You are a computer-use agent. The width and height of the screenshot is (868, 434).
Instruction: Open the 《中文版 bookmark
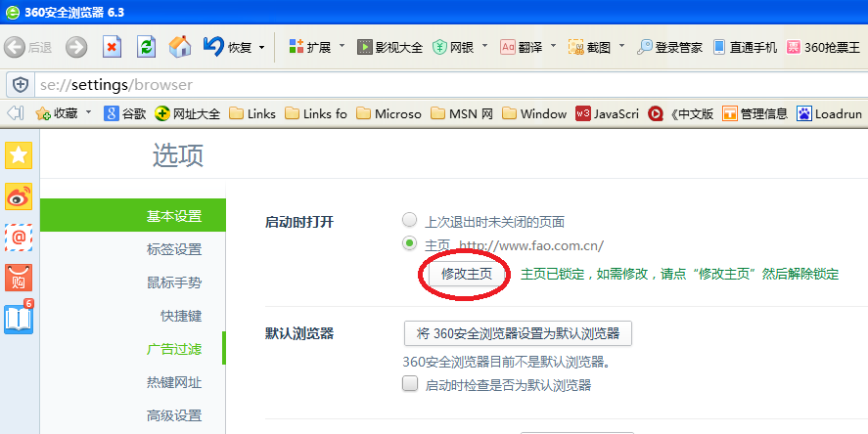[x=681, y=114]
